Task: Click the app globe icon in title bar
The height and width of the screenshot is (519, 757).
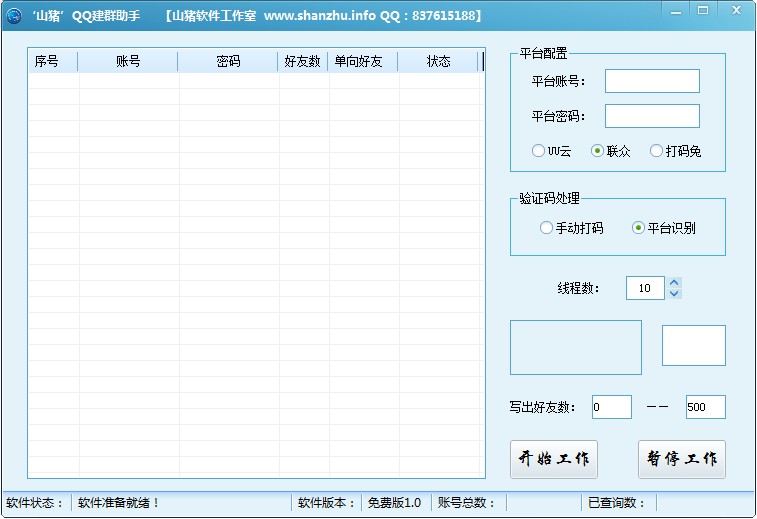Action: [x=14, y=16]
